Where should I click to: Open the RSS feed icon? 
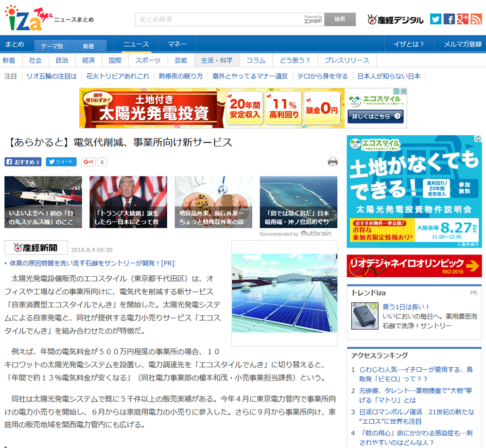tap(476, 19)
